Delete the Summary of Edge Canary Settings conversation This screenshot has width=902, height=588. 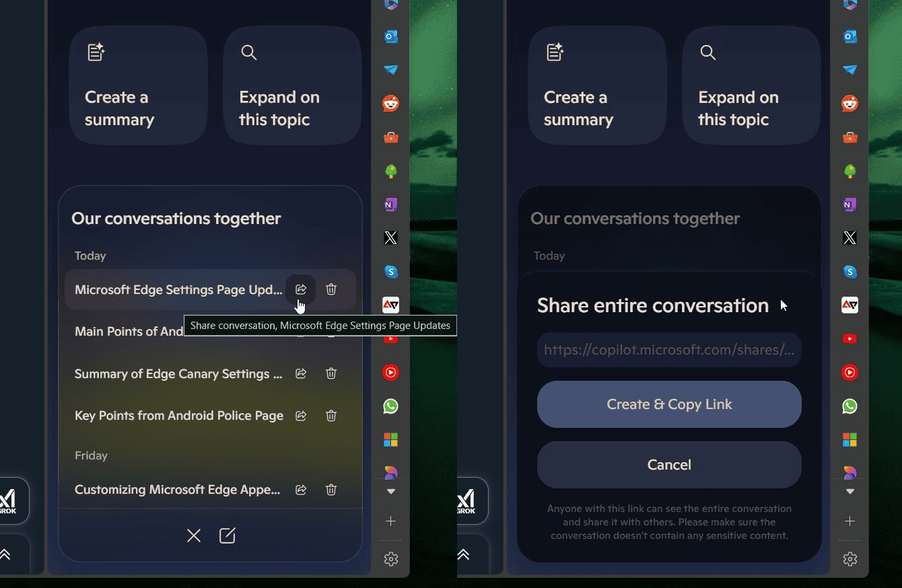(x=331, y=373)
